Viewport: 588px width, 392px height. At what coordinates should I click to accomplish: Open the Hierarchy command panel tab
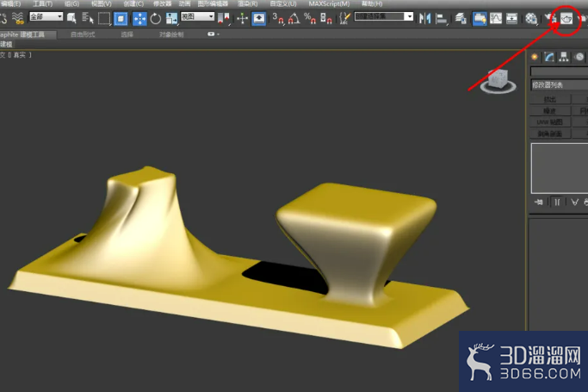click(x=564, y=57)
